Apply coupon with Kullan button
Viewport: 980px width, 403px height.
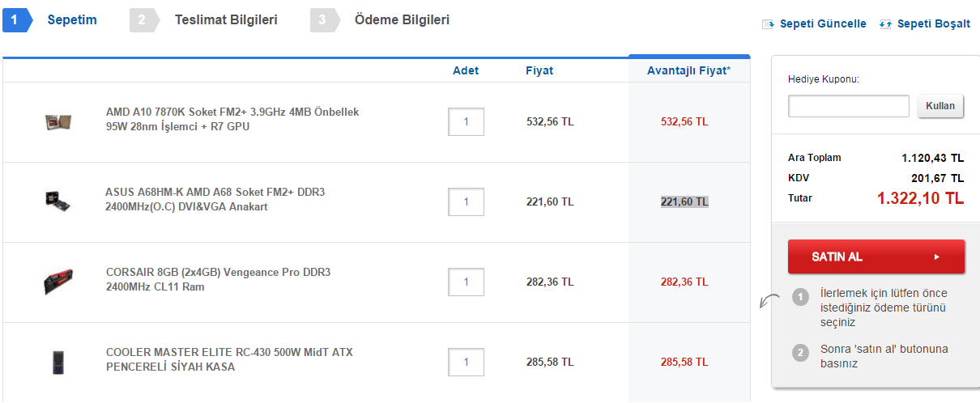[x=940, y=106]
